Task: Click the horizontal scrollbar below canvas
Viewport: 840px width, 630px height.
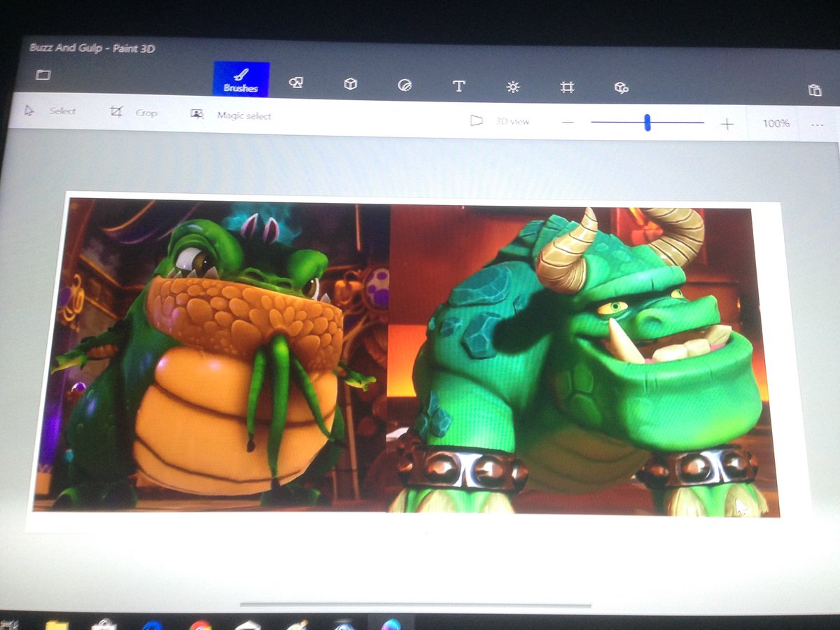Action: pyautogui.click(x=416, y=605)
